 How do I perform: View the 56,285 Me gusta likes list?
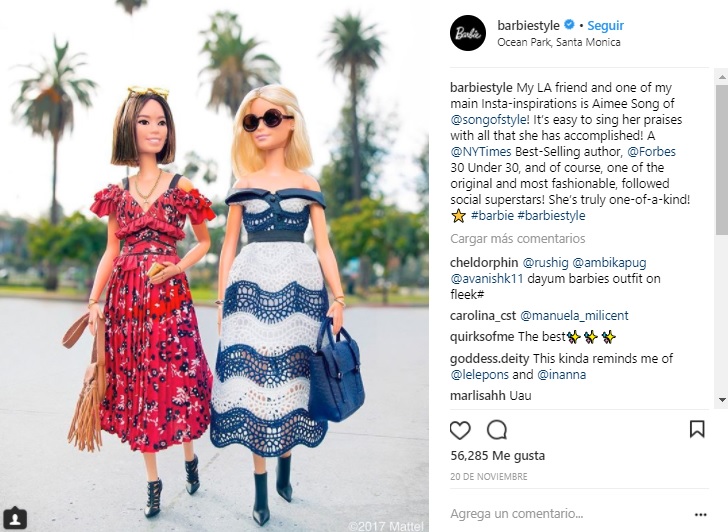[497, 456]
